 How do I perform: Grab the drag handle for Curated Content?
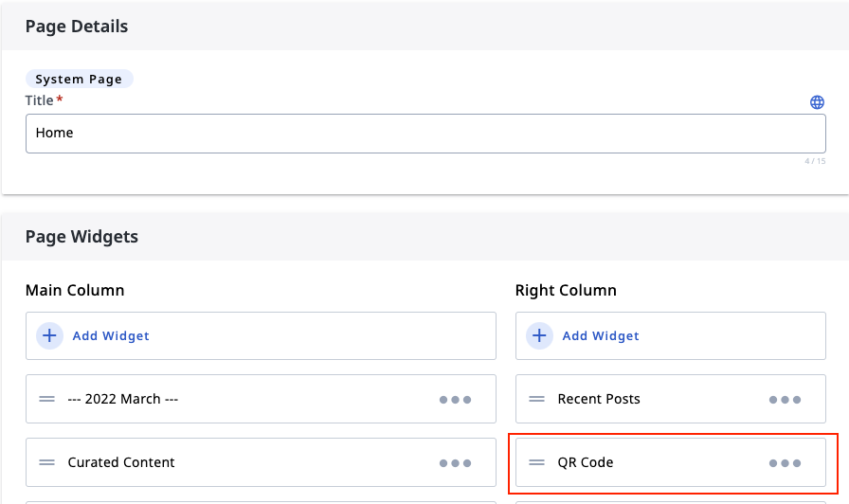(x=46, y=462)
